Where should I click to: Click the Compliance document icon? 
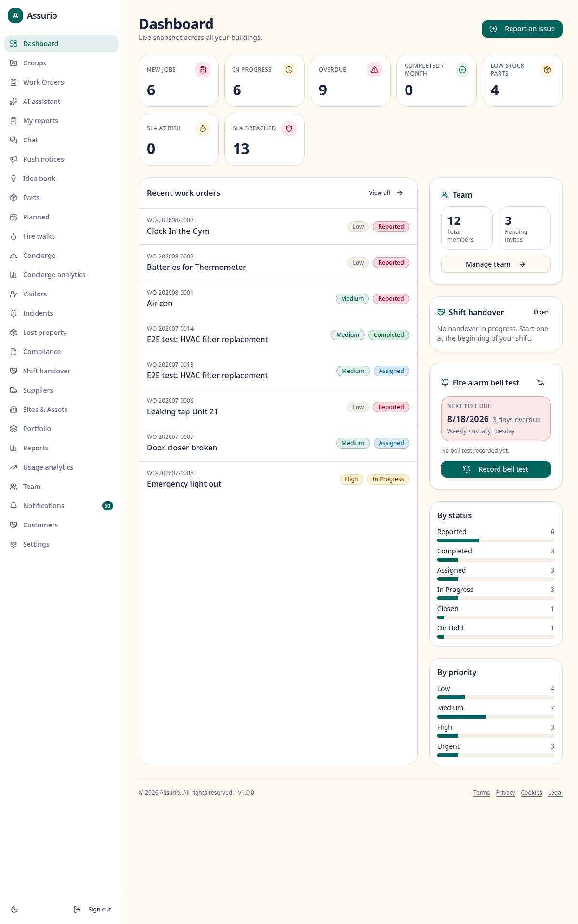tap(13, 352)
